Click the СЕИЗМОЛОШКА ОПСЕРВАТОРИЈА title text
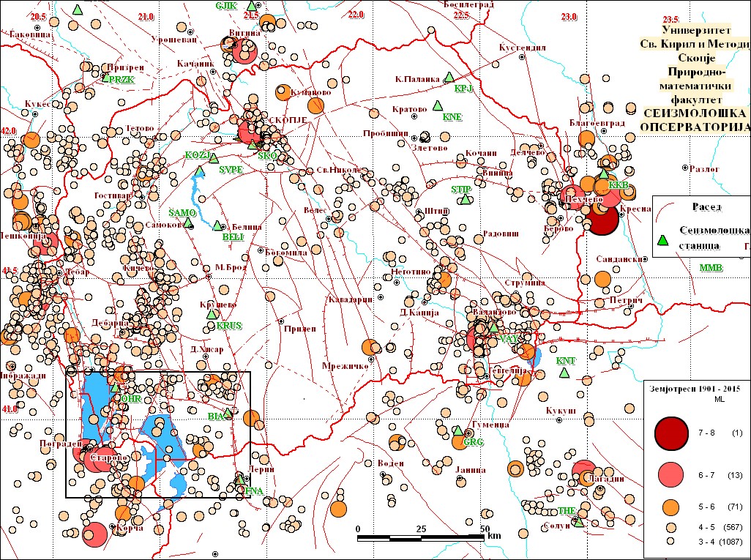The height and width of the screenshot is (560, 751). [694, 120]
